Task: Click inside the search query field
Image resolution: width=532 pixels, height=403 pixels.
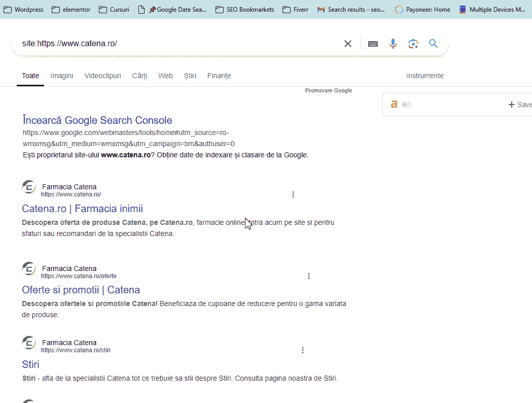Action: point(178,44)
